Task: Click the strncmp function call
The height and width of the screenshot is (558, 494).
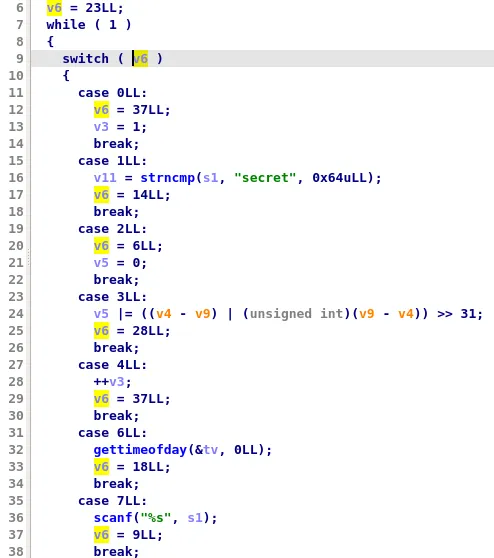Action: (167, 178)
